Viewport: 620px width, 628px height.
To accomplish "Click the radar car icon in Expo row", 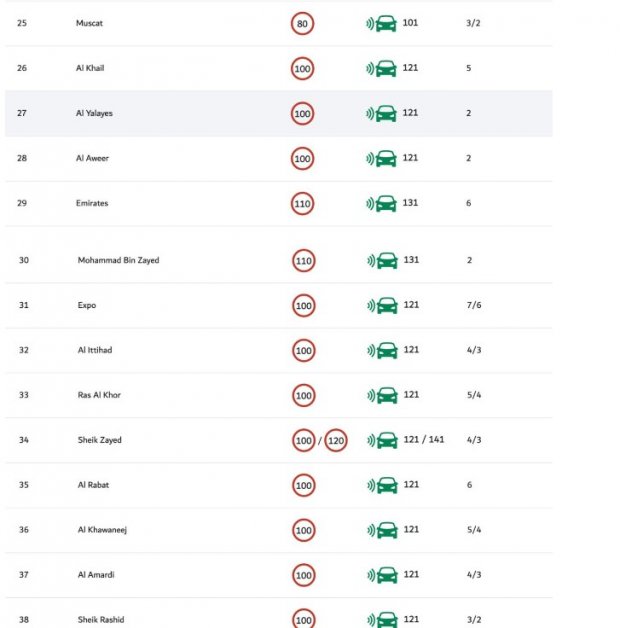I will click(x=382, y=306).
